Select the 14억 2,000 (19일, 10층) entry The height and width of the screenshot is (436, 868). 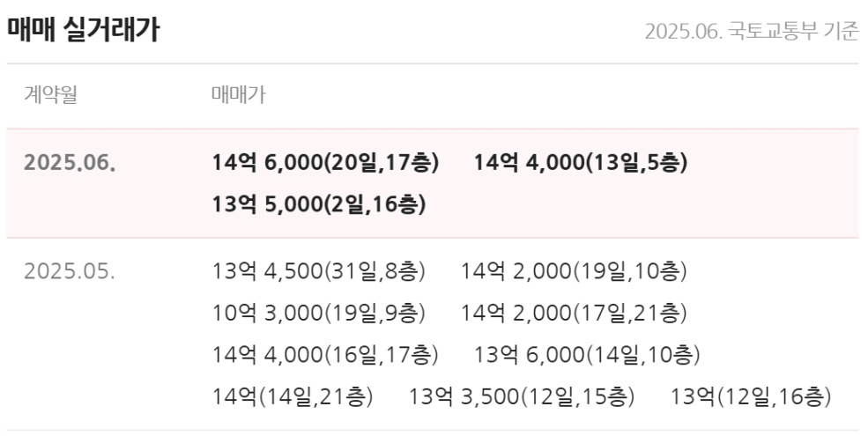(x=574, y=270)
